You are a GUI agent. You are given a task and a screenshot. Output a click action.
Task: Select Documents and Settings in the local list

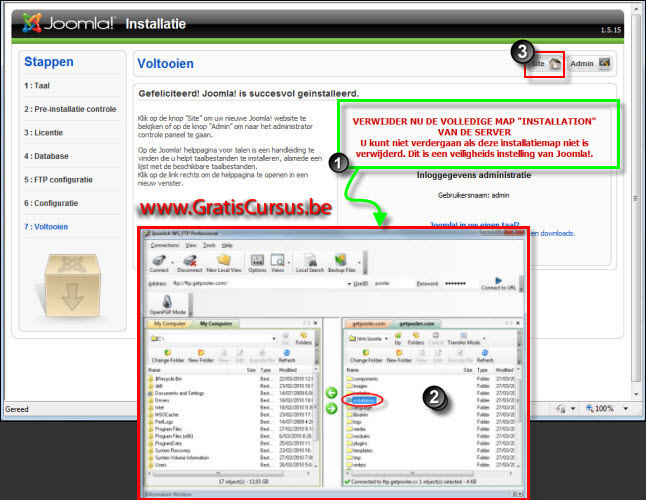(176, 393)
